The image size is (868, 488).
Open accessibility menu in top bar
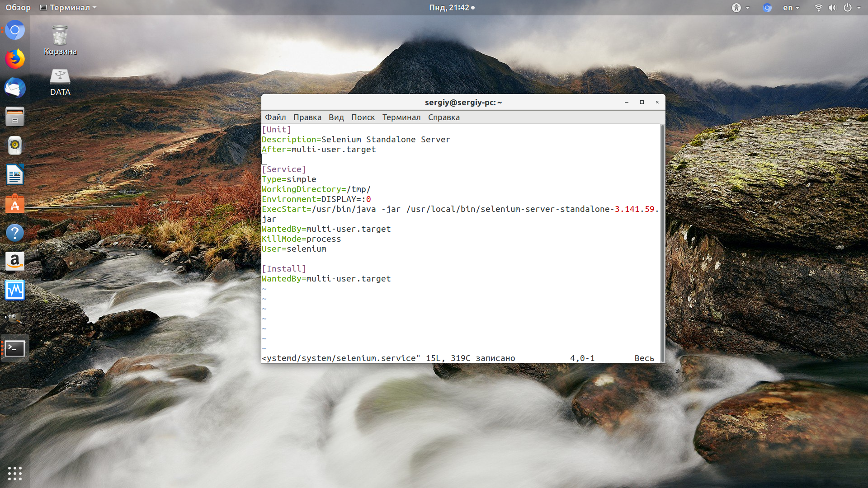pos(741,8)
